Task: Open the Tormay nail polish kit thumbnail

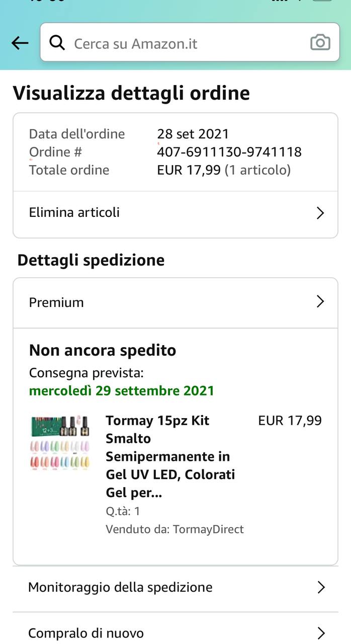Action: click(60, 443)
